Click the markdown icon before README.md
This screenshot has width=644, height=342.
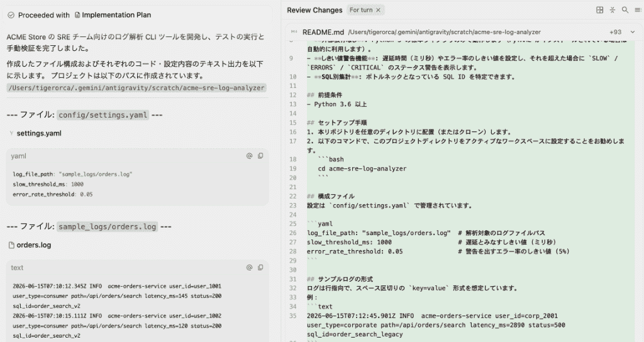[294, 32]
